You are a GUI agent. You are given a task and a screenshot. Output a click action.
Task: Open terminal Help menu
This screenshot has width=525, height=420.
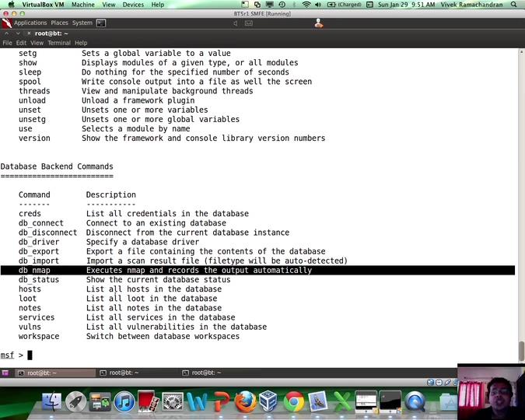point(81,43)
